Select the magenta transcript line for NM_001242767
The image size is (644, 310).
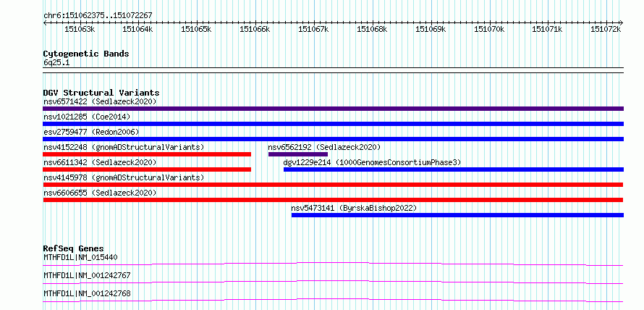pyautogui.click(x=333, y=282)
